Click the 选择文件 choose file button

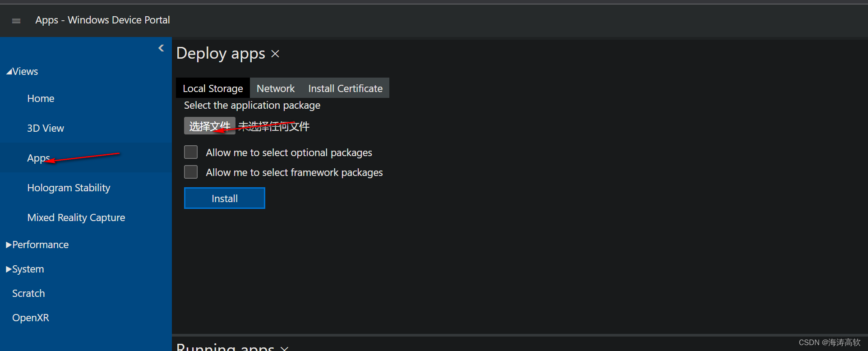[x=210, y=126]
